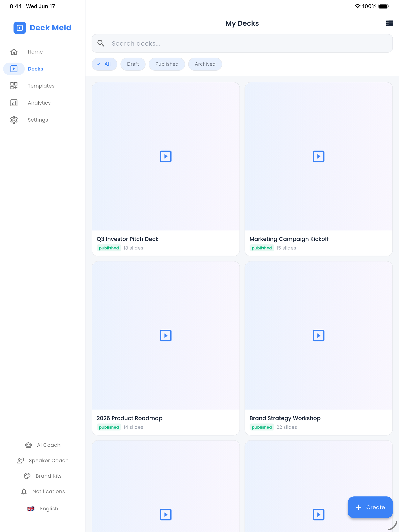Filter decks by Archived

click(205, 64)
